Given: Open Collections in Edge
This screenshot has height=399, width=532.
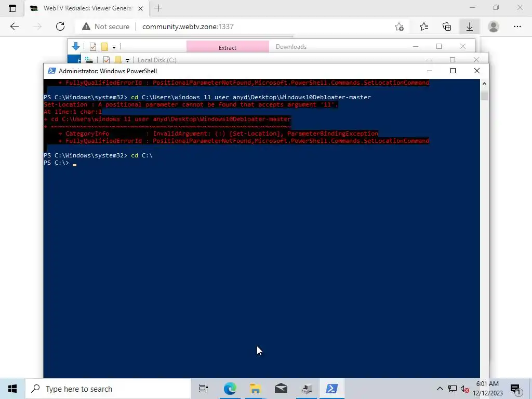Looking at the screenshot, I should 447,26.
